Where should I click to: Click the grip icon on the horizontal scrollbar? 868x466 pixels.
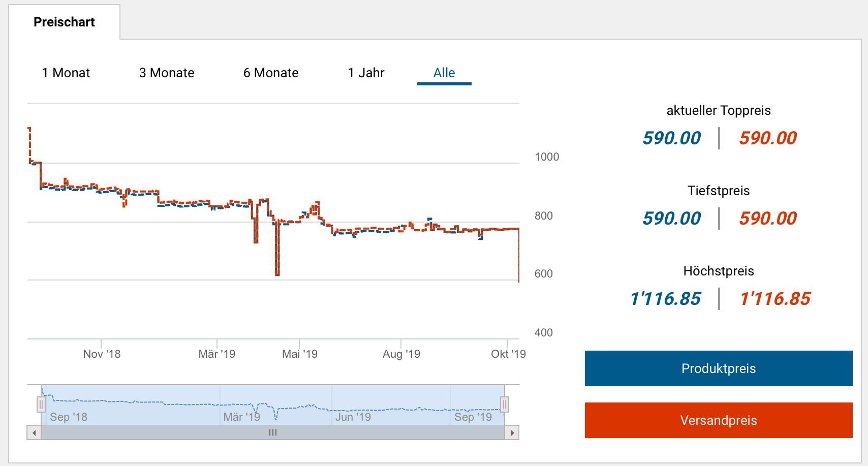click(x=273, y=433)
